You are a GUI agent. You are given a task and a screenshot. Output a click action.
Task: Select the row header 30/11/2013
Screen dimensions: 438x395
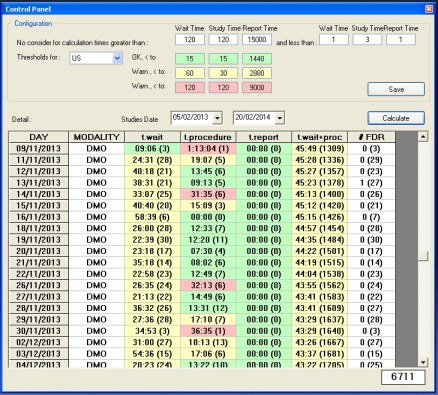click(39, 331)
